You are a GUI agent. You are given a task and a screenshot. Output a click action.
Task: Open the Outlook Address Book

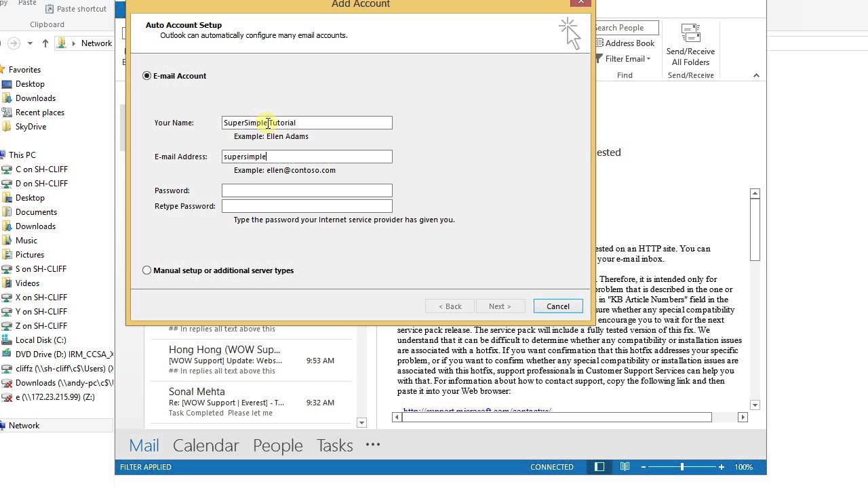pyautogui.click(x=625, y=43)
